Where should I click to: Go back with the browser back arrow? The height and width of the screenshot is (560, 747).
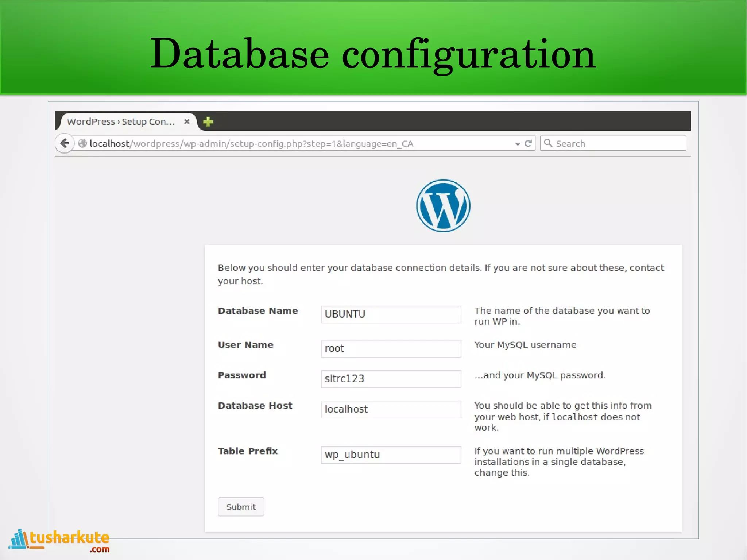[x=65, y=143]
